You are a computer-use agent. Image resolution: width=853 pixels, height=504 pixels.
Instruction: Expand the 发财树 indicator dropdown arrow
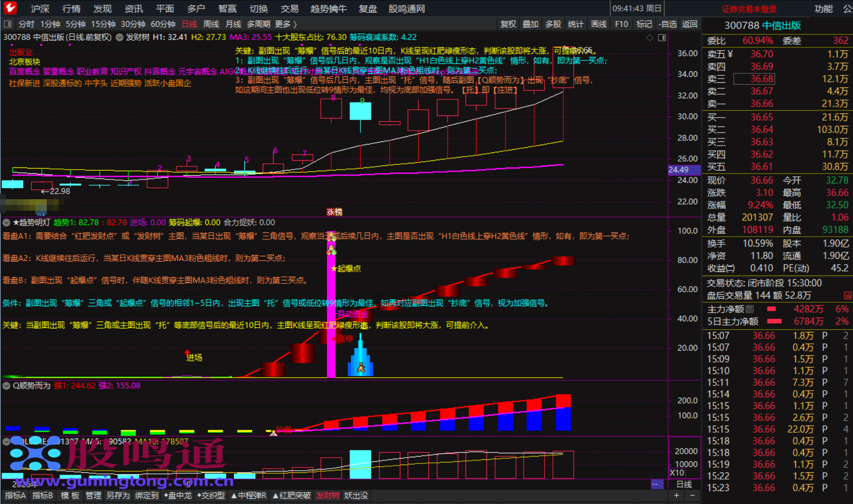pyautogui.click(x=120, y=37)
